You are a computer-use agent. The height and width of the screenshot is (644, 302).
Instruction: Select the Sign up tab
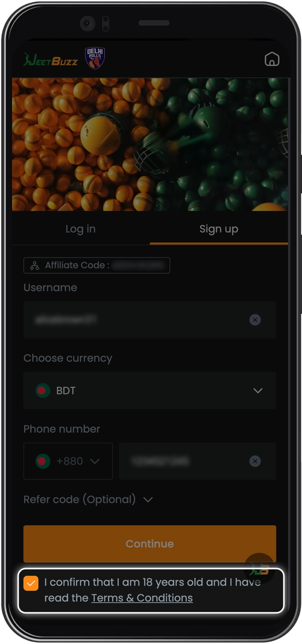pos(219,229)
